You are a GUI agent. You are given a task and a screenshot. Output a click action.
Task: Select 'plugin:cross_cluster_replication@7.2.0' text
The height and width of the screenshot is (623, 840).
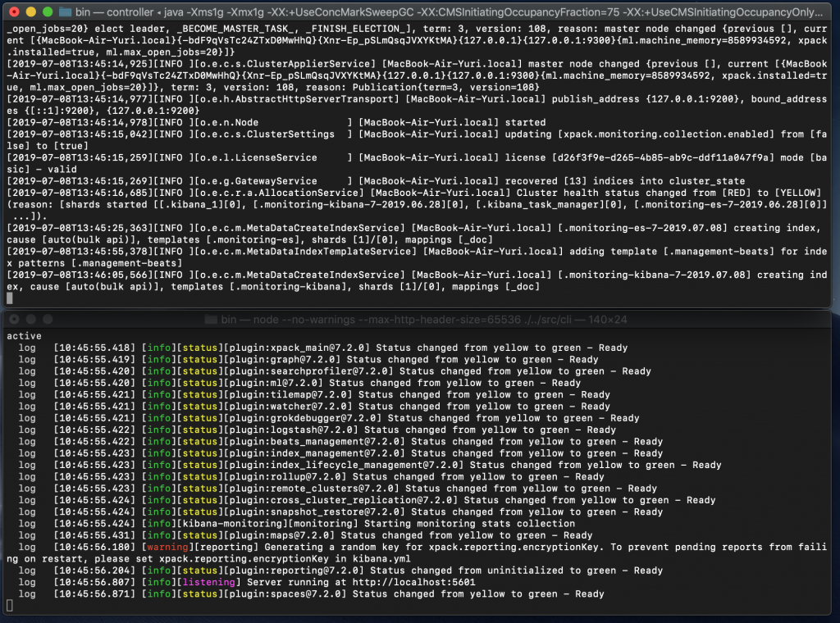tap(344, 500)
